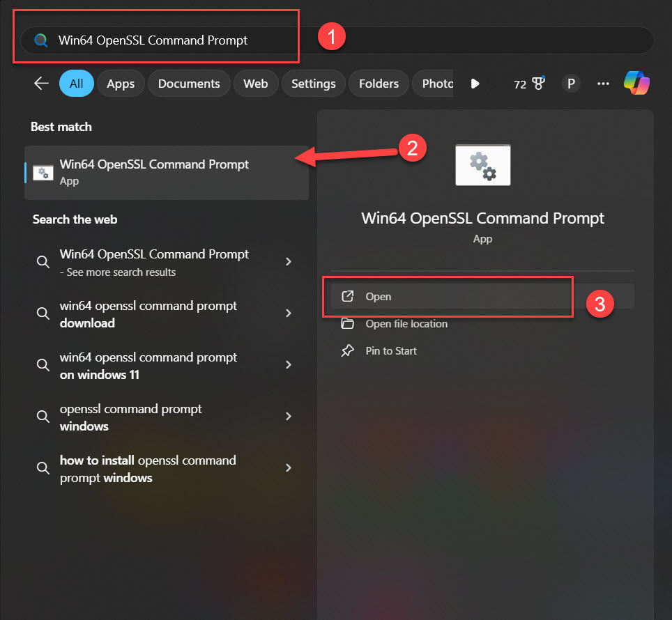Click the app title in the preview pane
Screen dimensions: 672x620
pos(482,218)
